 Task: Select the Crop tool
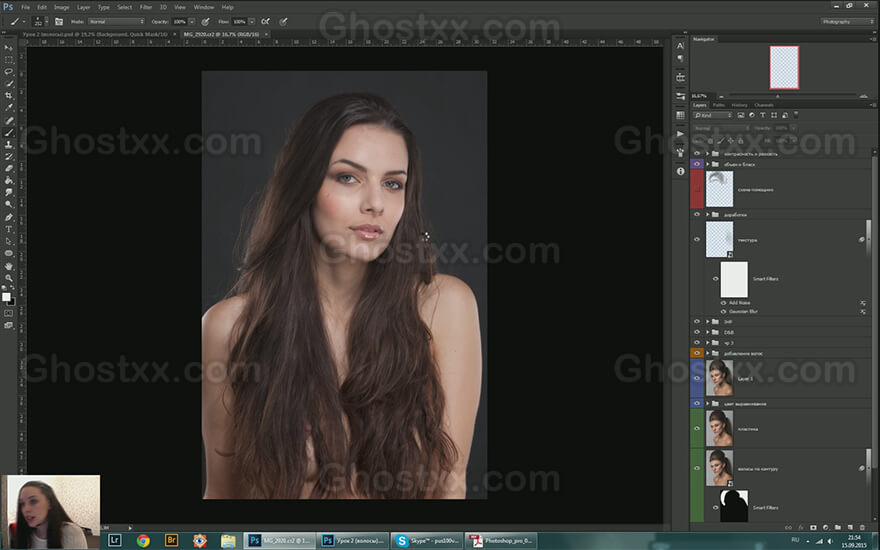click(8, 96)
